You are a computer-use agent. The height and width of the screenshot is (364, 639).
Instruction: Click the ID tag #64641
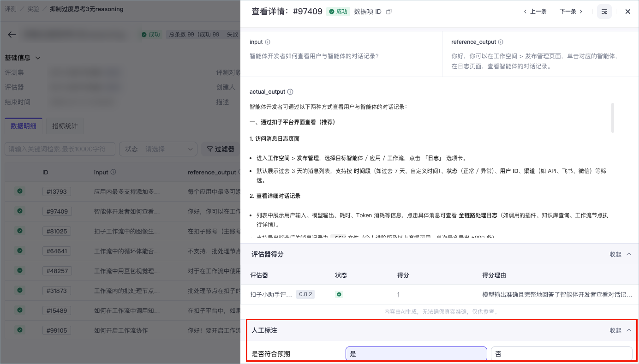point(56,251)
